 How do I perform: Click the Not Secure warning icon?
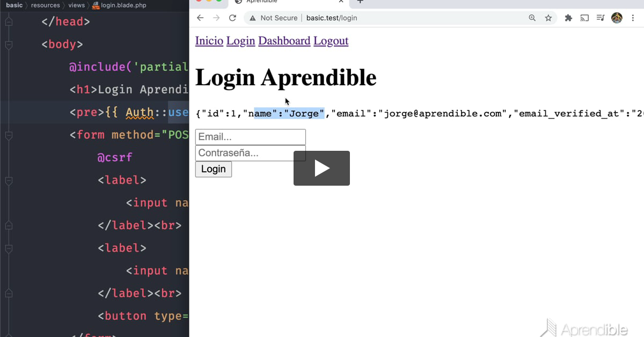(x=253, y=18)
